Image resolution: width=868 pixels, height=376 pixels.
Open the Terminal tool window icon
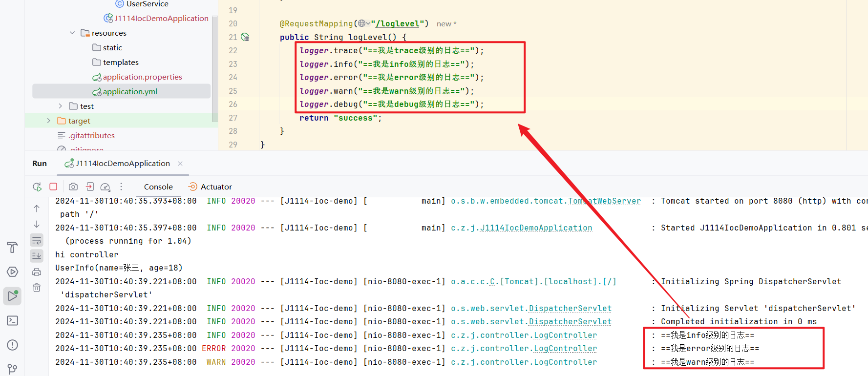[12, 320]
